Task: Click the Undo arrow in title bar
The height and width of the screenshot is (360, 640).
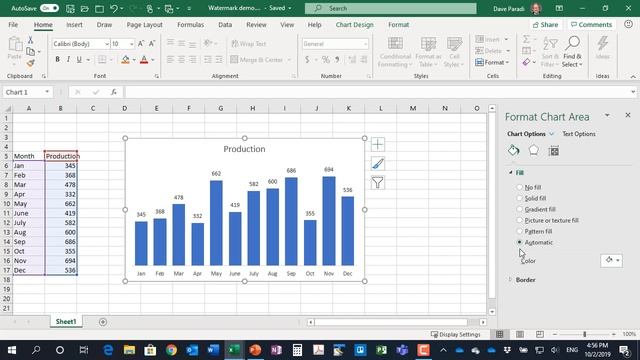Action: (114, 8)
